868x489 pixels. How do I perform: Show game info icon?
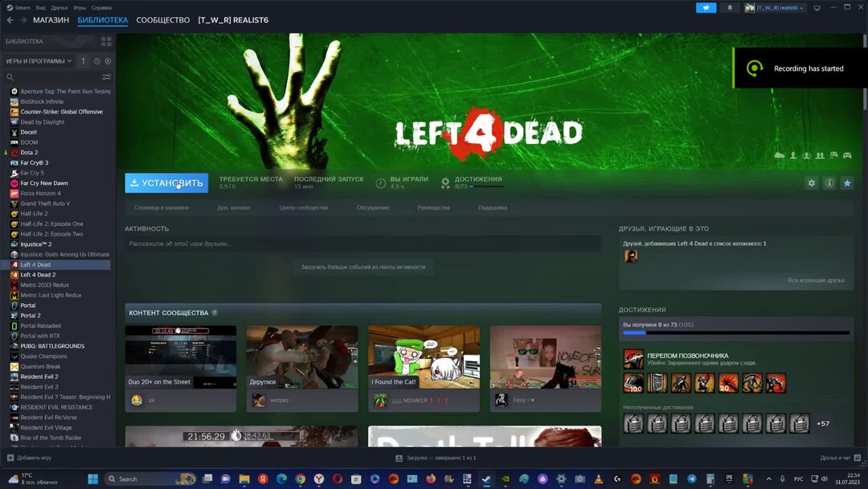[829, 183]
